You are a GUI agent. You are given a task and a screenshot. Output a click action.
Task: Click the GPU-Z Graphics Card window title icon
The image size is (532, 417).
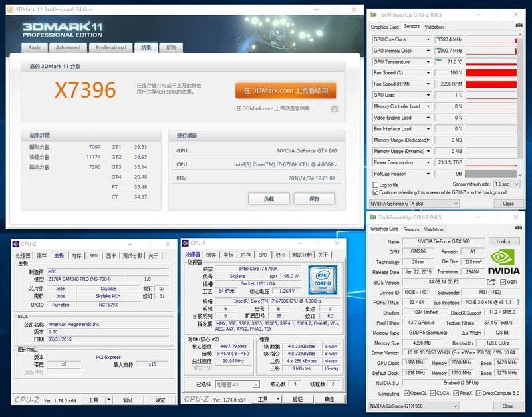pos(373,217)
